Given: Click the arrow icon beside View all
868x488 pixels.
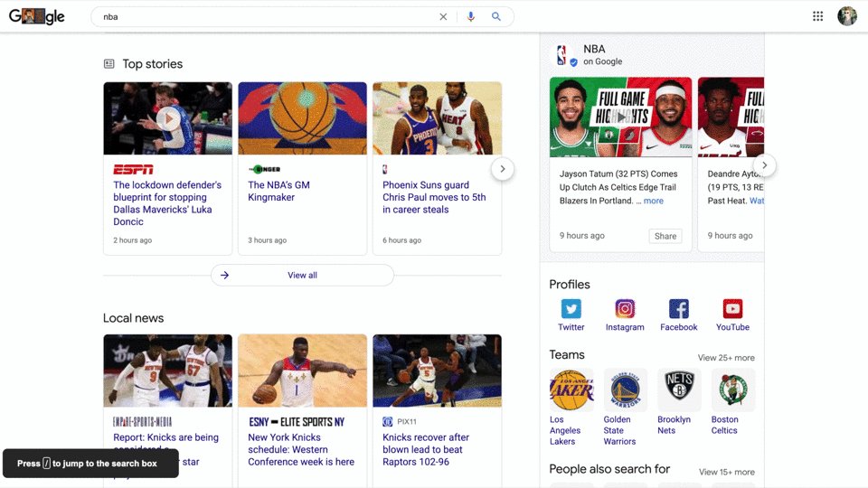Looking at the screenshot, I should [225, 275].
